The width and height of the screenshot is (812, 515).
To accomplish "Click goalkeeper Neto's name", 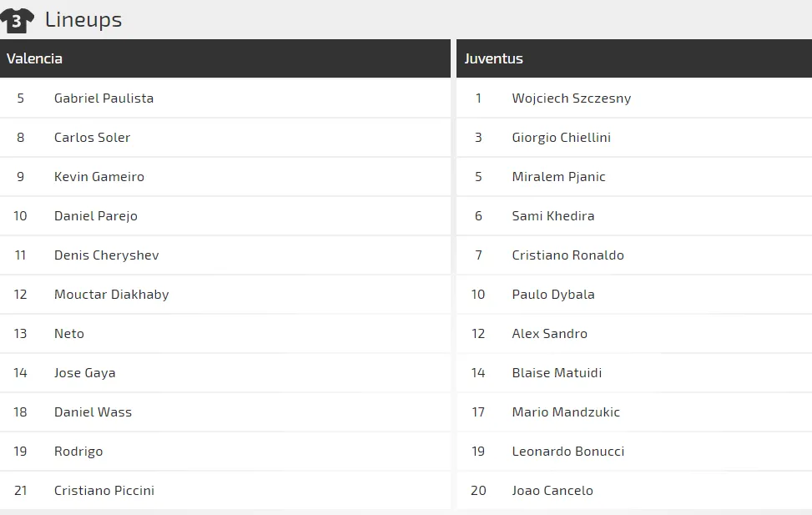I will tap(68, 333).
